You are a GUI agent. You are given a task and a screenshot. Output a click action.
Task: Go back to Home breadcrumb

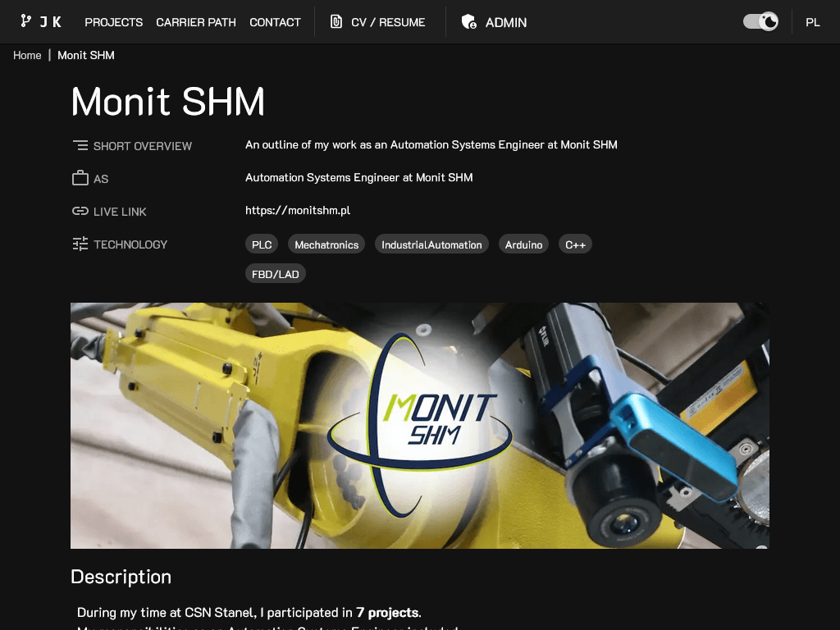pyautogui.click(x=27, y=55)
